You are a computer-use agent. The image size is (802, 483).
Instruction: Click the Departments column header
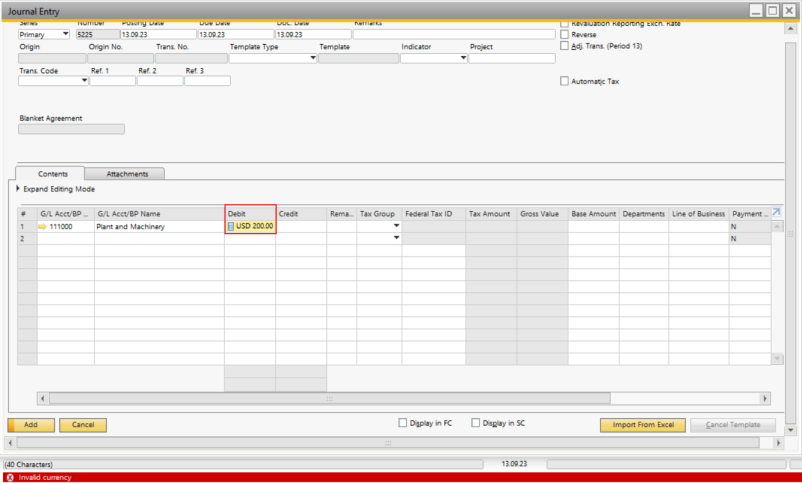click(643, 214)
